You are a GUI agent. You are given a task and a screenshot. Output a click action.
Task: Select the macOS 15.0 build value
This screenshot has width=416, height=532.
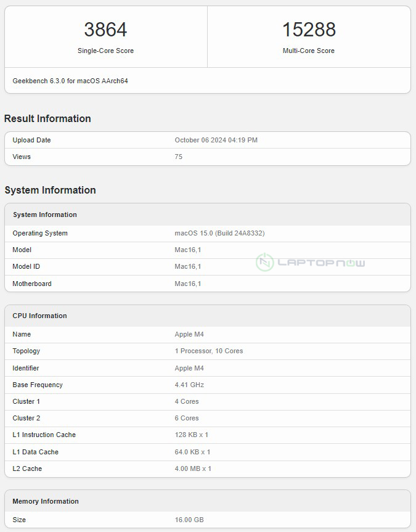tap(219, 233)
